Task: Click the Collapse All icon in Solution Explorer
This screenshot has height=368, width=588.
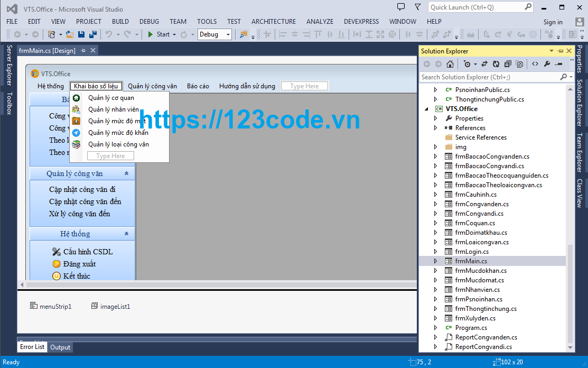Action: 508,63
